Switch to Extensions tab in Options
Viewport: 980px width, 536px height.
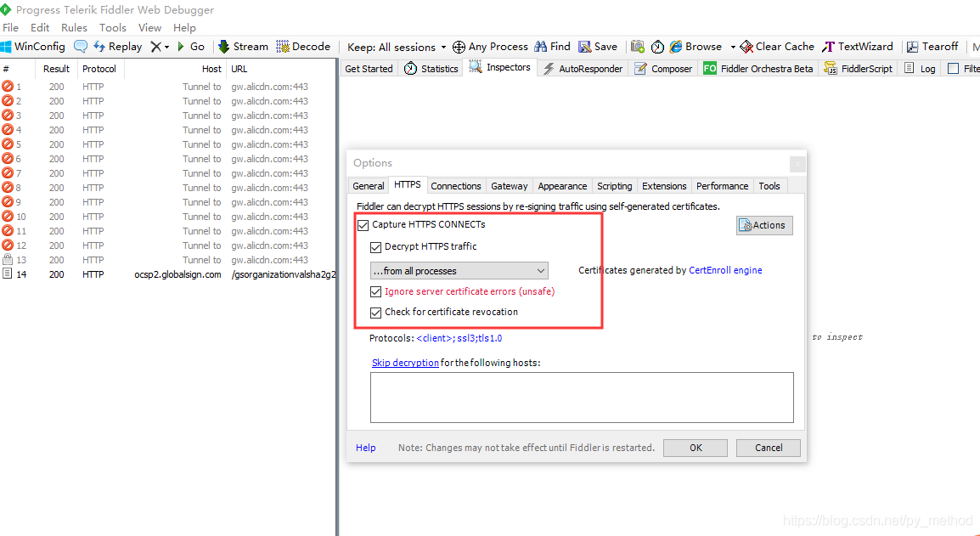[x=664, y=186]
